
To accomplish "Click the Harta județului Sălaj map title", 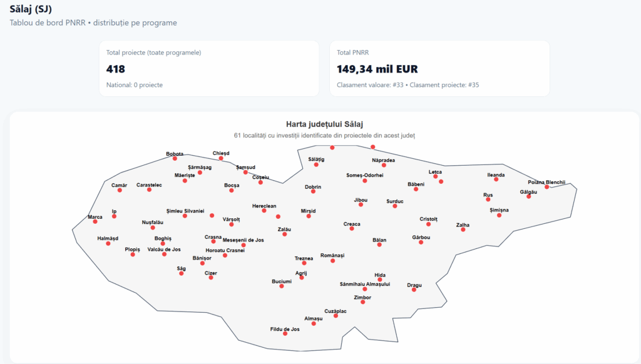I will tap(324, 124).
